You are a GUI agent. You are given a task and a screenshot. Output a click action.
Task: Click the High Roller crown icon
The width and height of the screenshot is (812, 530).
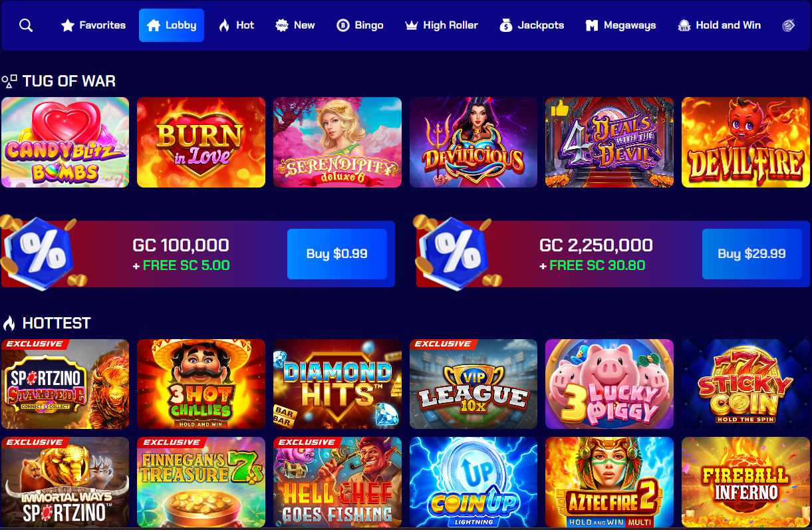pyautogui.click(x=411, y=25)
